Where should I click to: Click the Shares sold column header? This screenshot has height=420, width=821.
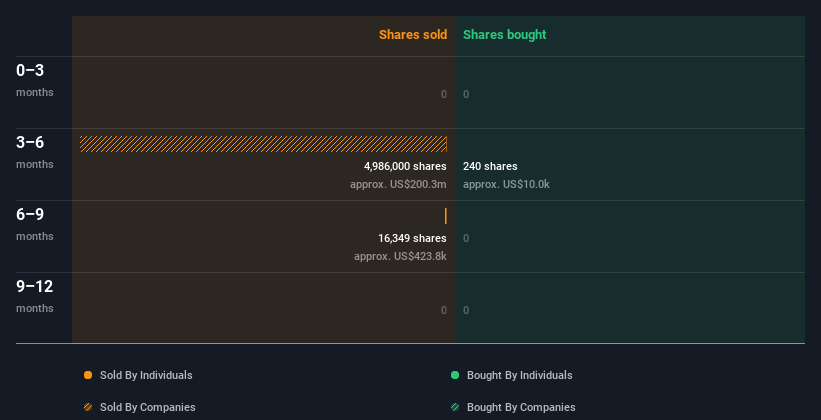(x=413, y=35)
